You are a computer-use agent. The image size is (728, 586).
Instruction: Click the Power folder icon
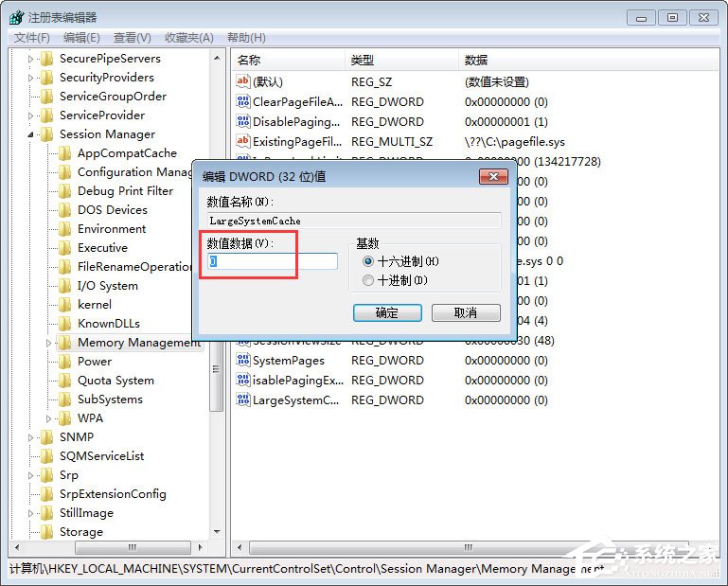click(x=65, y=362)
